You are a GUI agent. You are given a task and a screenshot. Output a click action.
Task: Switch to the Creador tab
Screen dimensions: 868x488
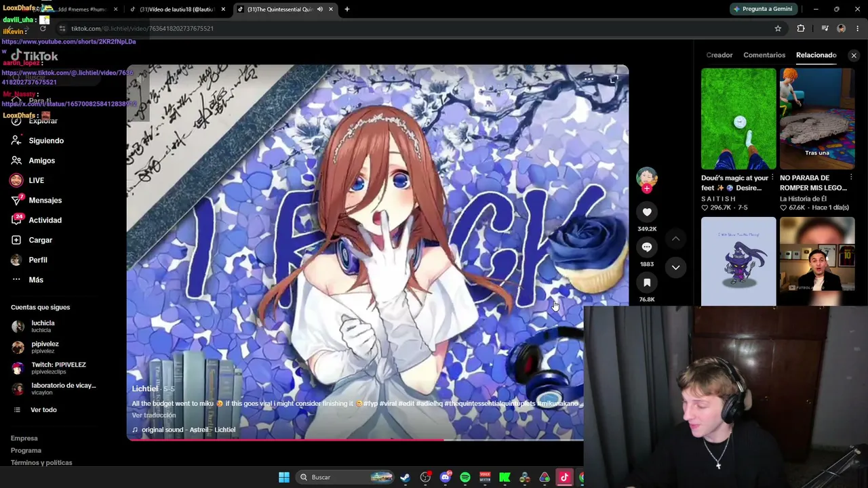(x=719, y=55)
